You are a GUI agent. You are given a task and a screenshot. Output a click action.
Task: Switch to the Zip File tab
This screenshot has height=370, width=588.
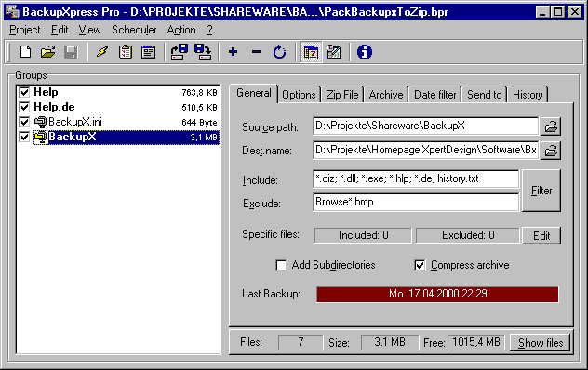[x=342, y=95]
